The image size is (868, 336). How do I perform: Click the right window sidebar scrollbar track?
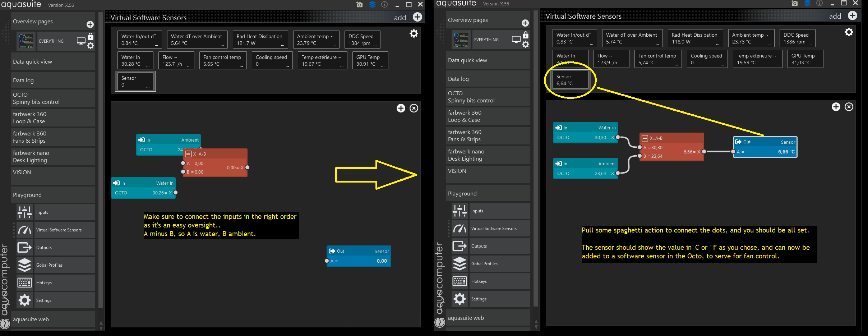point(536,158)
